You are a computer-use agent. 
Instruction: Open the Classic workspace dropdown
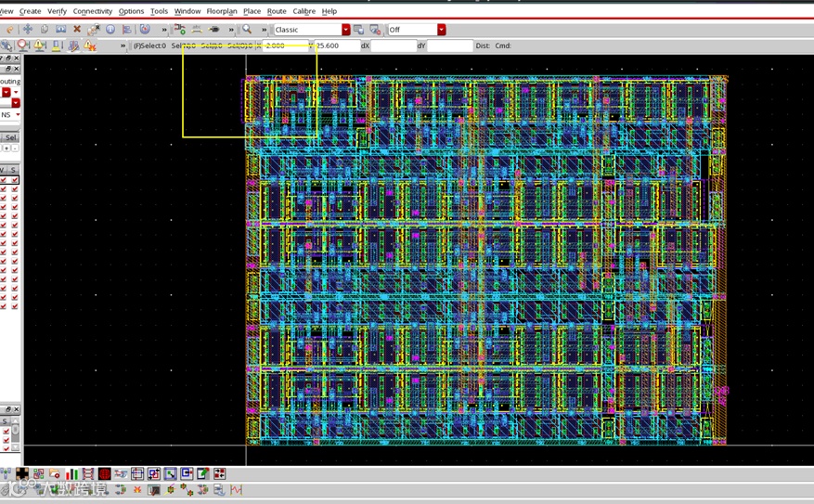point(345,30)
